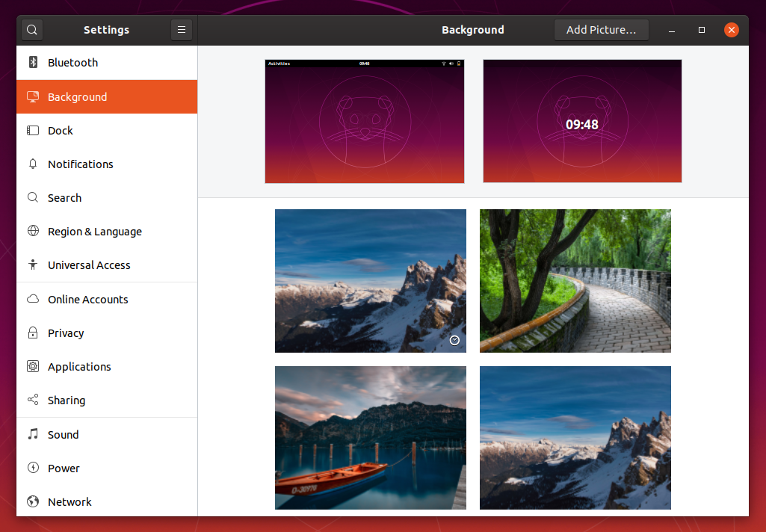The height and width of the screenshot is (532, 766).
Task: Open the hamburger menu in Settings titlebar
Action: tap(182, 29)
